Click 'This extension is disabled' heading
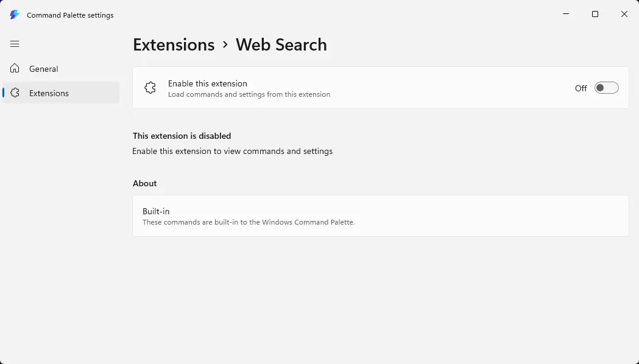Viewport: 639px width, 364px height. (182, 136)
